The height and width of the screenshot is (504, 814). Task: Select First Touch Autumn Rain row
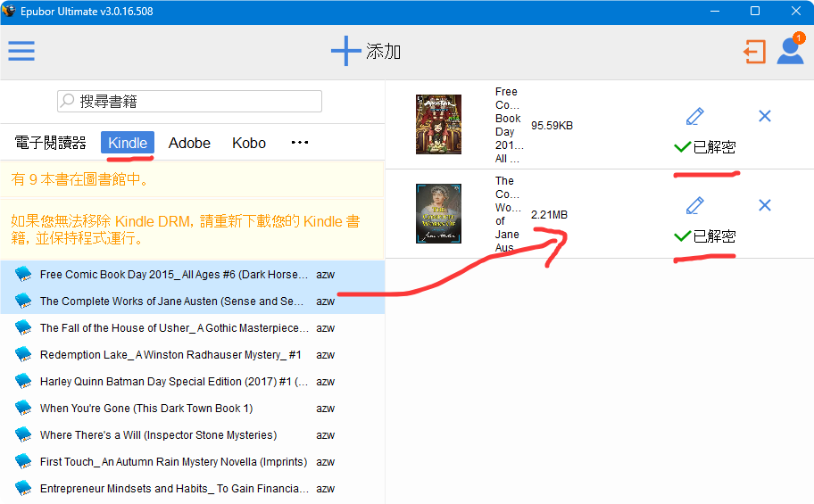pyautogui.click(x=193, y=461)
